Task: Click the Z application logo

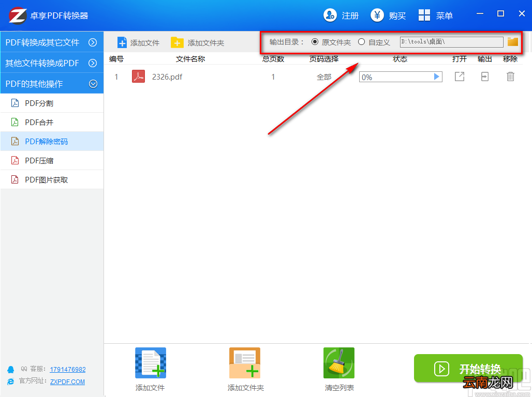Action: coord(18,16)
